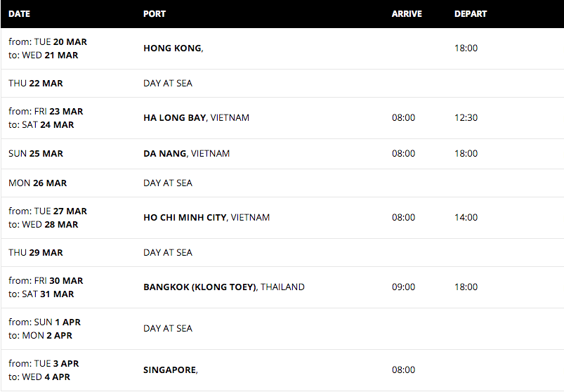Screen dimensions: 564x392
Task: Select the SINGAPORE port entry
Action: [x=171, y=370]
